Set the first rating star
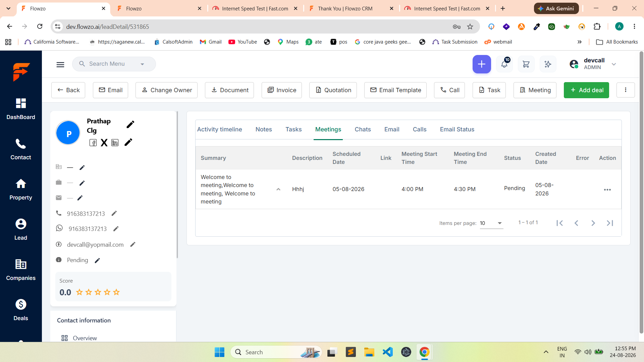Image resolution: width=644 pixels, height=362 pixels. 79,292
